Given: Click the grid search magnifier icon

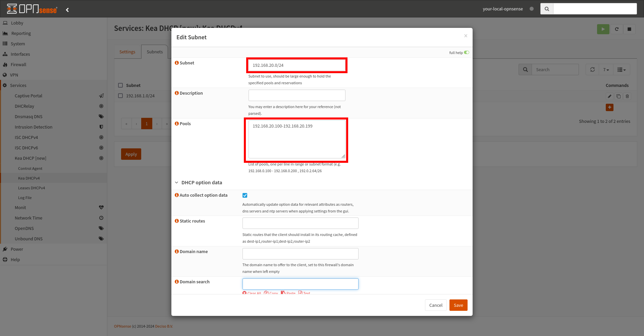Looking at the screenshot, I should [525, 69].
